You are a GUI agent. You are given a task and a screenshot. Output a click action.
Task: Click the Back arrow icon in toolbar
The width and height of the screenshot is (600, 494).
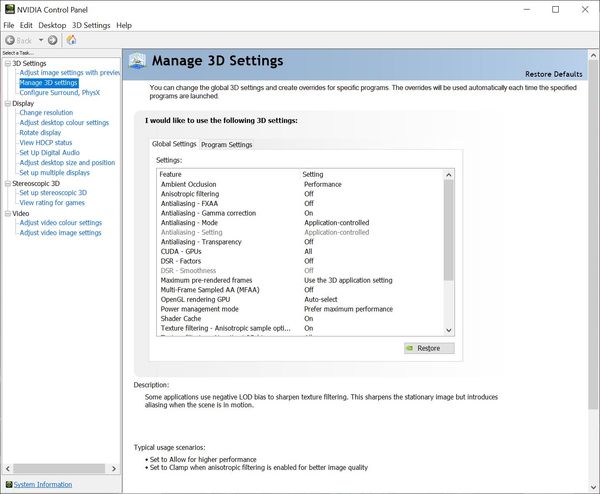[x=10, y=40]
